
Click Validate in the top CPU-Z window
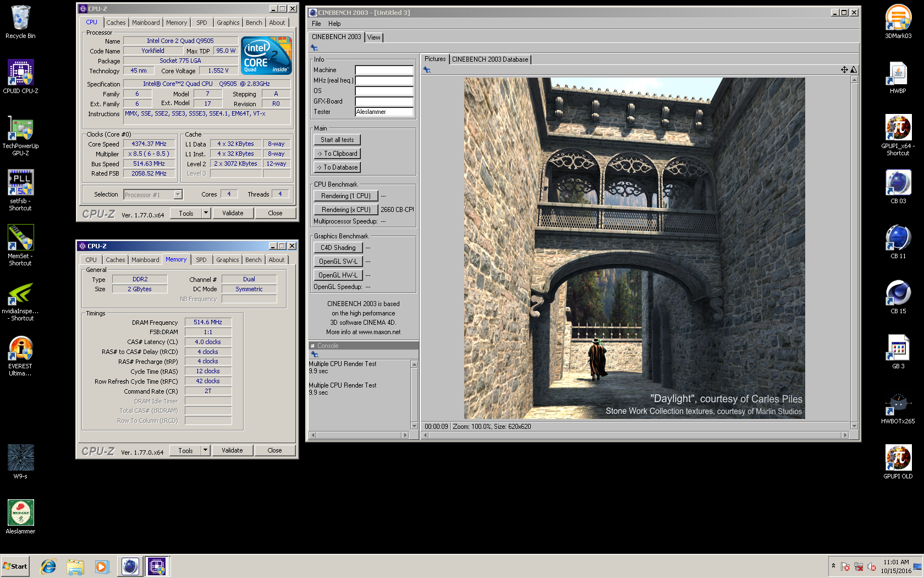(x=233, y=213)
